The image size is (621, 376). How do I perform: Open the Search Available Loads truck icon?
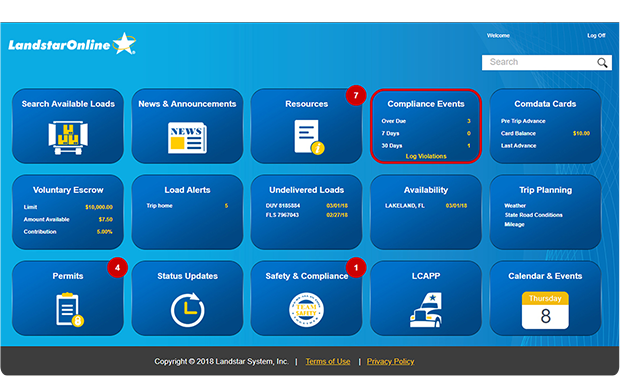click(x=68, y=137)
